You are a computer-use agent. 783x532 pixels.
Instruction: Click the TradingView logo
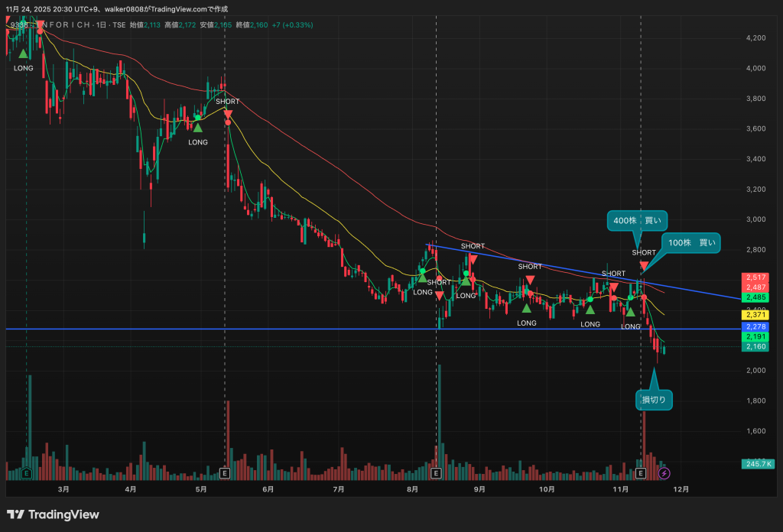pos(53,514)
